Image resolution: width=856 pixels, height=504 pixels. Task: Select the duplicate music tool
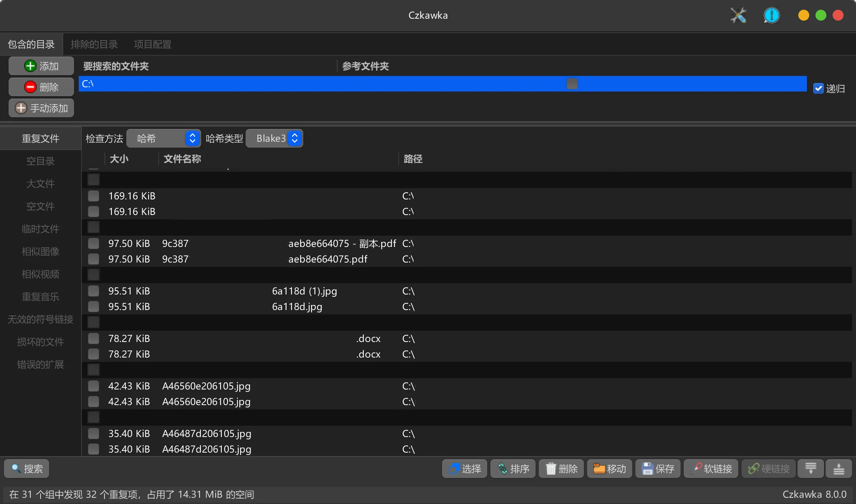pyautogui.click(x=41, y=297)
